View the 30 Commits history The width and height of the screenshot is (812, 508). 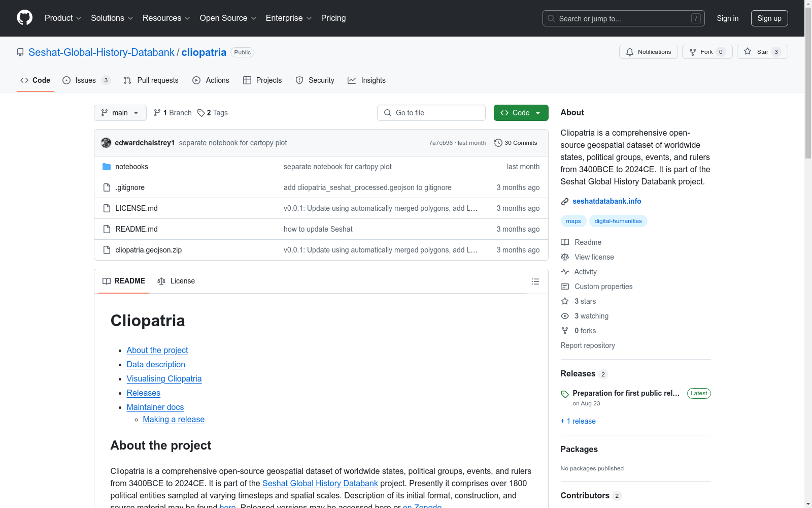click(x=516, y=143)
